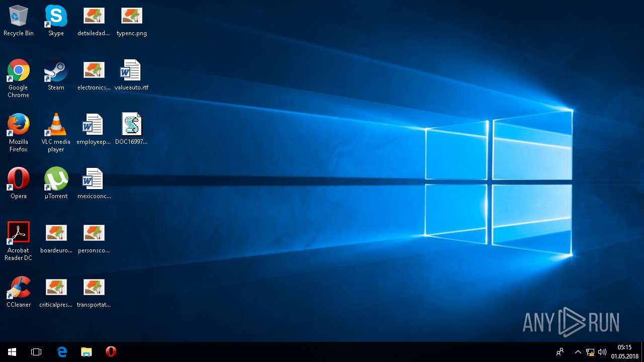The width and height of the screenshot is (644, 362).
Task: Launch Opera from the taskbar
Action: click(111, 352)
